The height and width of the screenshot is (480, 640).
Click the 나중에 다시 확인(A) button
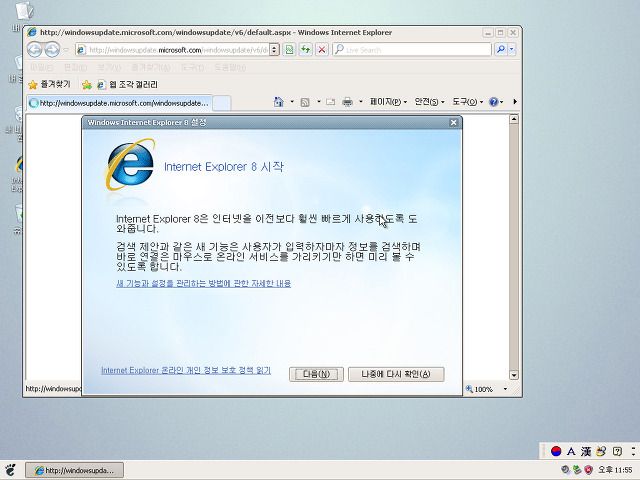tap(396, 374)
